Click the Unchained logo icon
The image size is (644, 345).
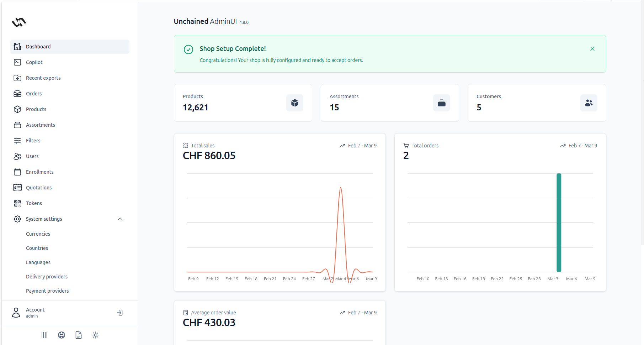click(x=19, y=22)
